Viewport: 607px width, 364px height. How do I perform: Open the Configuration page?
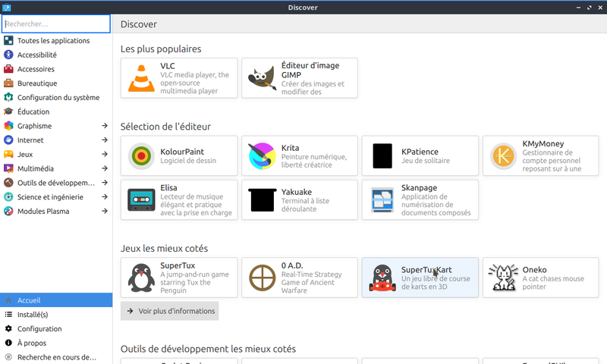tap(56, 328)
